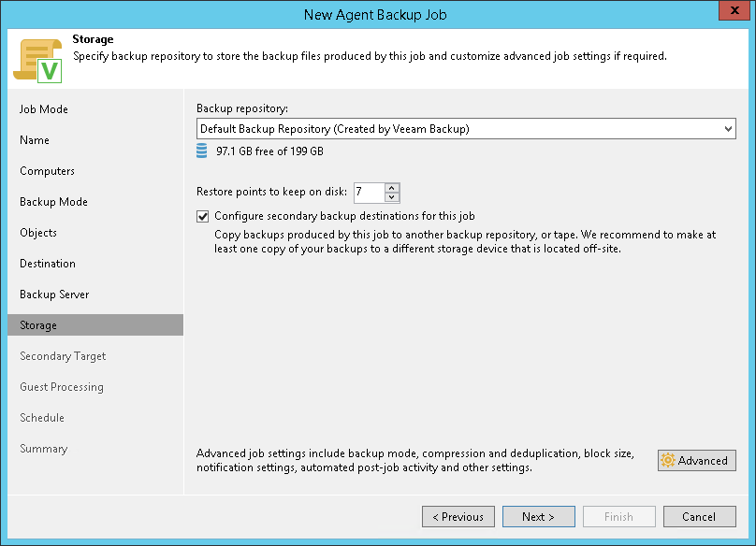
Task: Proceed with the Next button
Action: 538,516
